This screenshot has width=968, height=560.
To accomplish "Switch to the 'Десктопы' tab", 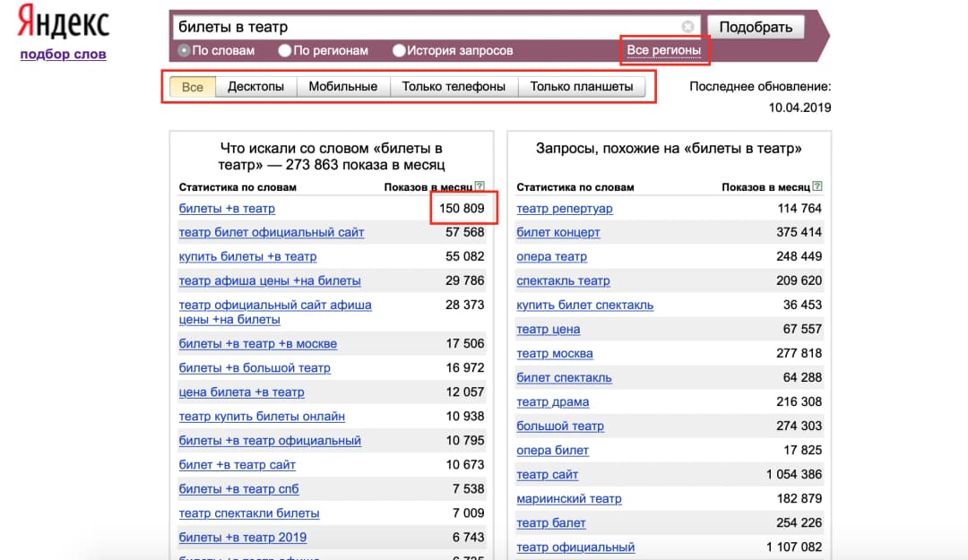I will pos(255,86).
